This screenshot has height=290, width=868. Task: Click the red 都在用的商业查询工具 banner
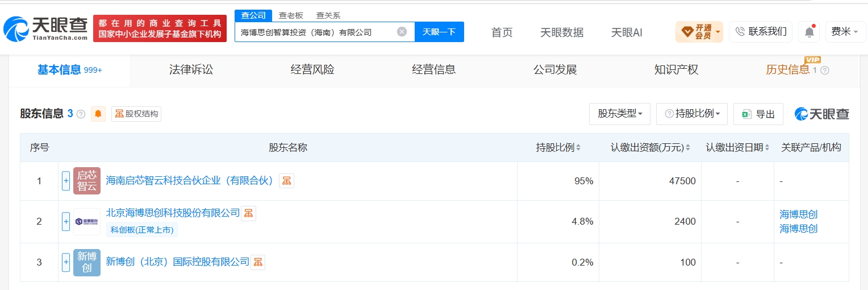[x=160, y=28]
